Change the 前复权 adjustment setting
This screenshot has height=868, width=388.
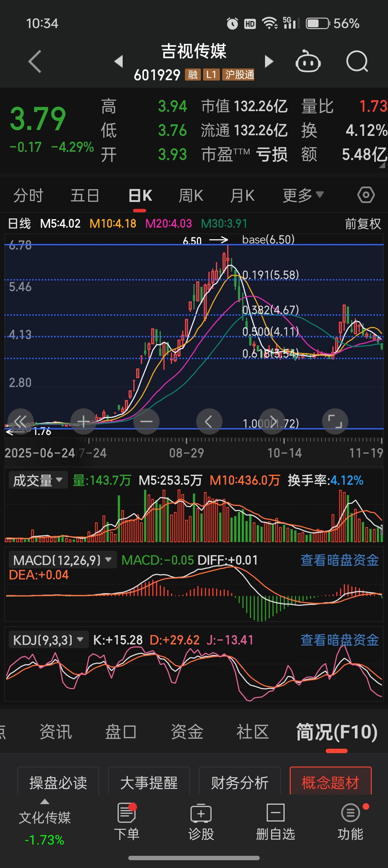coord(363,223)
